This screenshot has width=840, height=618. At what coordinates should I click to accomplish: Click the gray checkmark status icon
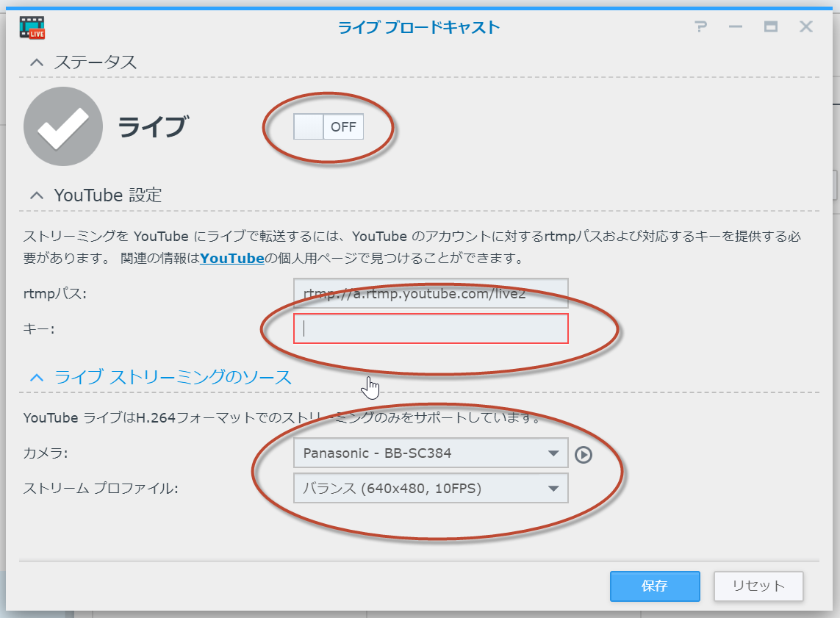pyautogui.click(x=63, y=126)
